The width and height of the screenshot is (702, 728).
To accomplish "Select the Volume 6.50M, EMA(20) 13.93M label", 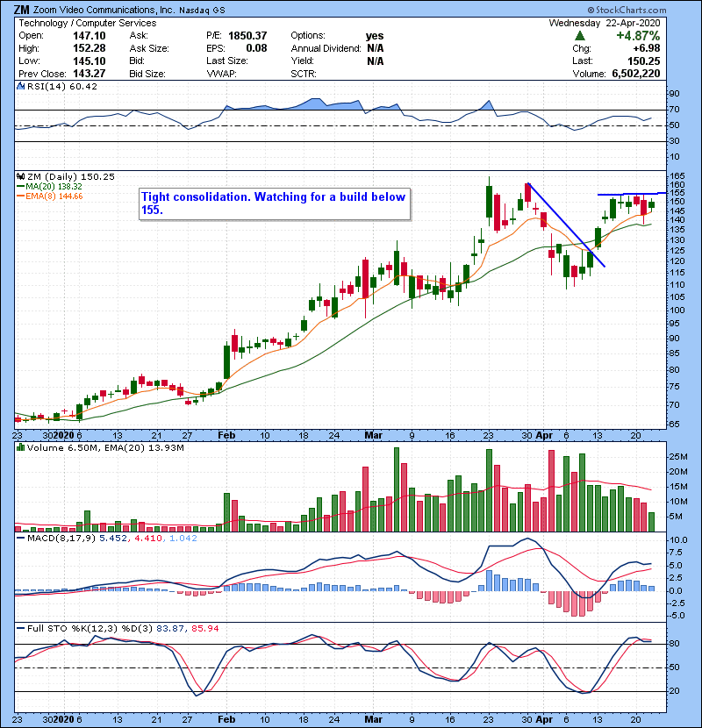I will [x=105, y=447].
